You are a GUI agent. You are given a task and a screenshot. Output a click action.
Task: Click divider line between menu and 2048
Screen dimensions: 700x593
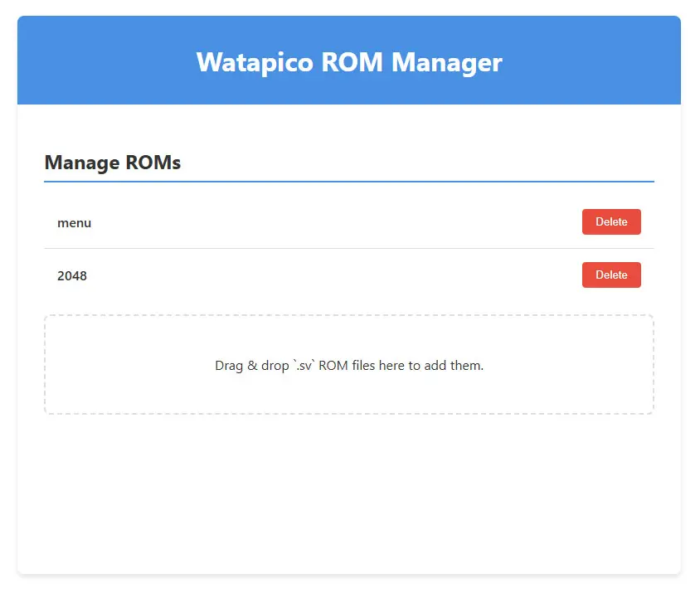348,248
